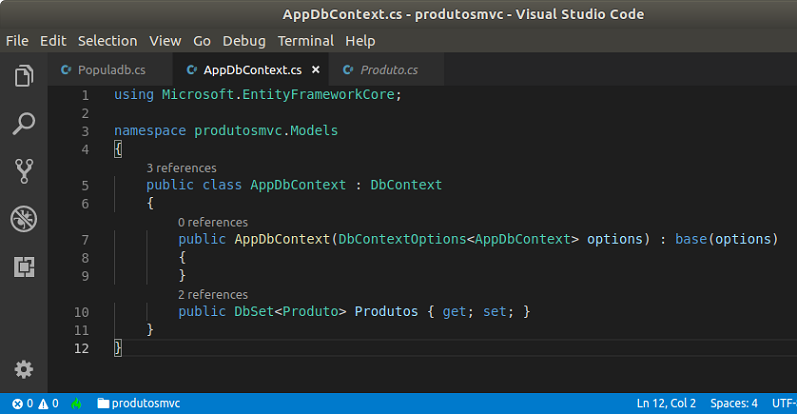The width and height of the screenshot is (797, 414).
Task: Place cursor at closing brace on line 12
Action: tap(118, 348)
